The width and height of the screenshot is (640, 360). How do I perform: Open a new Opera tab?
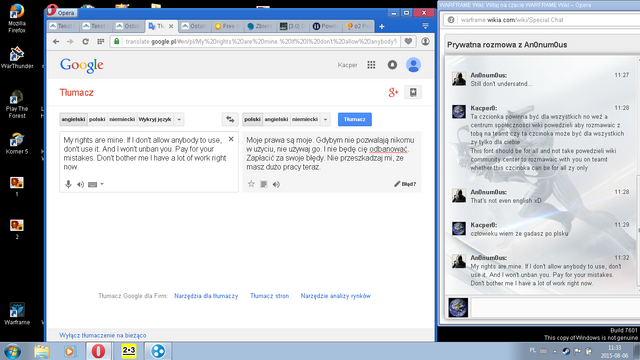click(x=382, y=27)
